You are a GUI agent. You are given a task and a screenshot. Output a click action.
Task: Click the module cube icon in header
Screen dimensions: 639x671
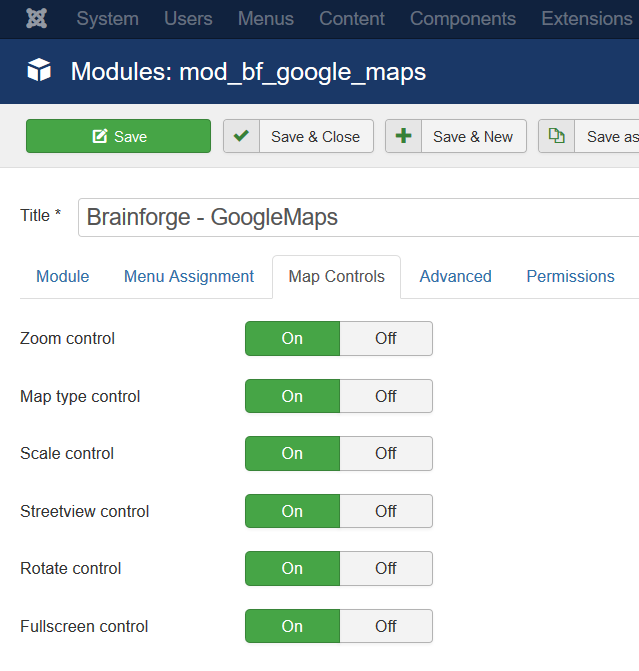(39, 70)
